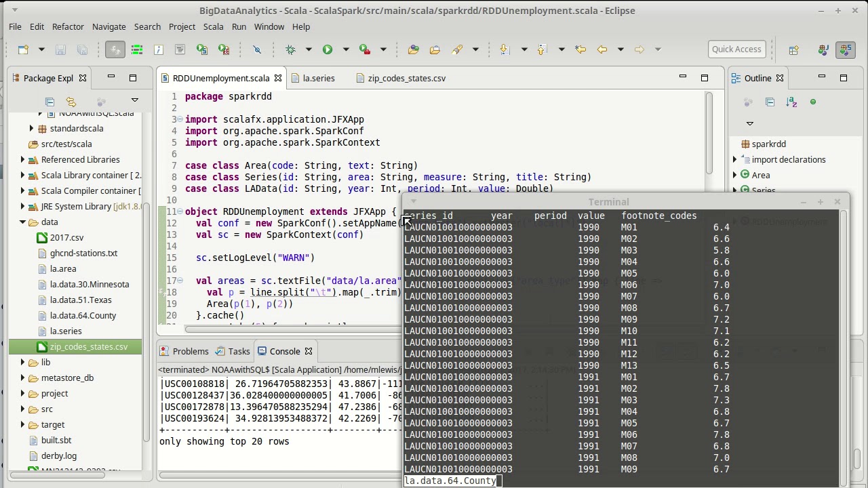Navigate back with yellow left arrow
The image size is (868, 488).
pos(602,49)
